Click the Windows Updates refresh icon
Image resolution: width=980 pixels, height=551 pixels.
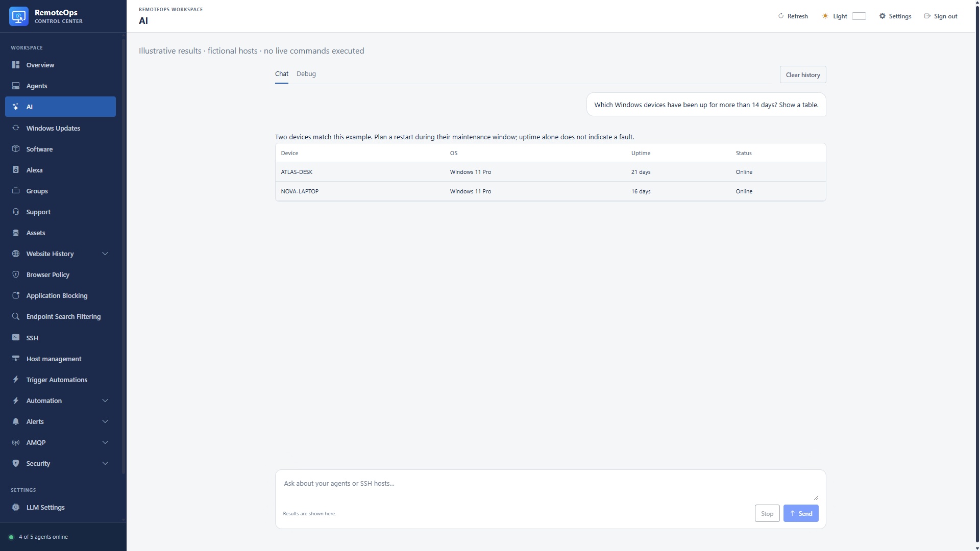[x=16, y=128]
